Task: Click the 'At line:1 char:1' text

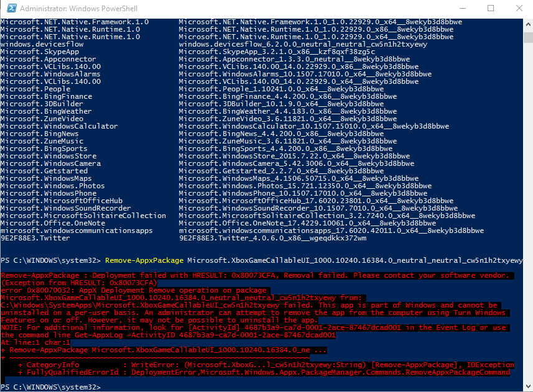Action: pos(35,342)
